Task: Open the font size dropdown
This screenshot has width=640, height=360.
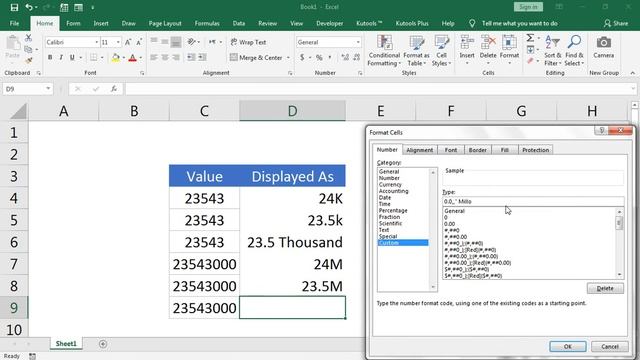Action: [118, 42]
